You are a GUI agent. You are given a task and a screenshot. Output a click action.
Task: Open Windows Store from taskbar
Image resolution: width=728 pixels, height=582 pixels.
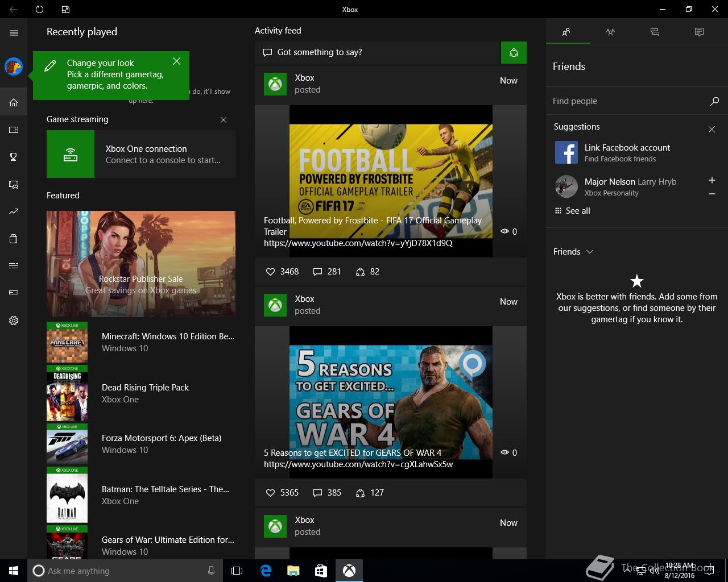321,571
